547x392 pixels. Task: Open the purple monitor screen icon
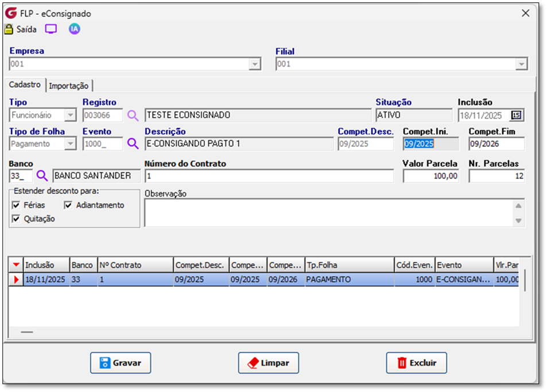pos(51,29)
